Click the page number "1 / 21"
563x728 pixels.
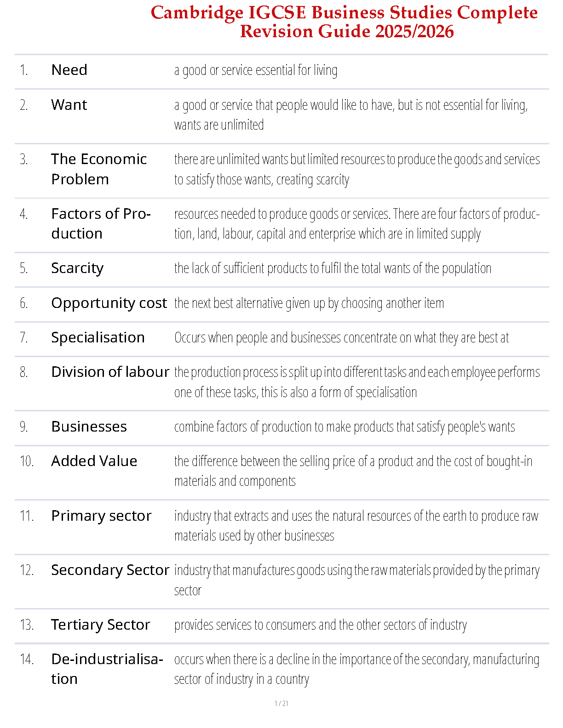click(281, 703)
